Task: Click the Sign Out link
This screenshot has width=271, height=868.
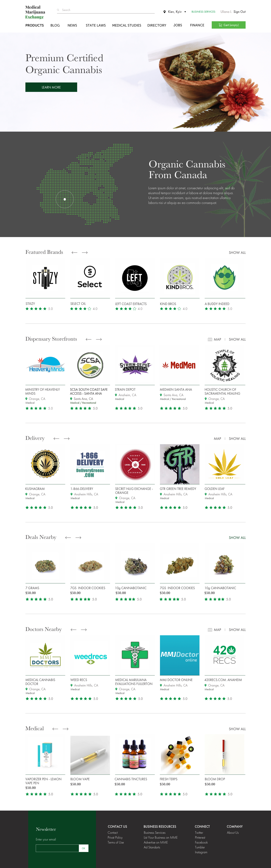Action: pyautogui.click(x=239, y=12)
